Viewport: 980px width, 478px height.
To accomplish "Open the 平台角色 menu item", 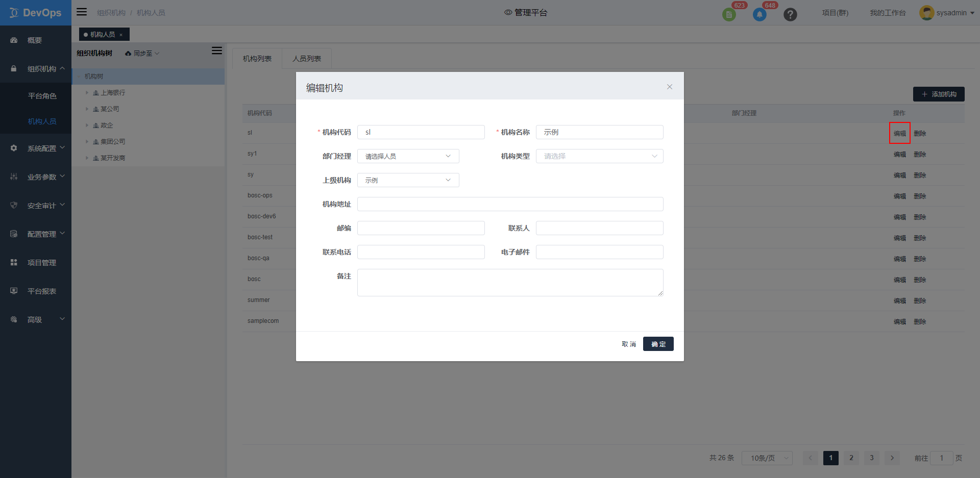I will [42, 96].
